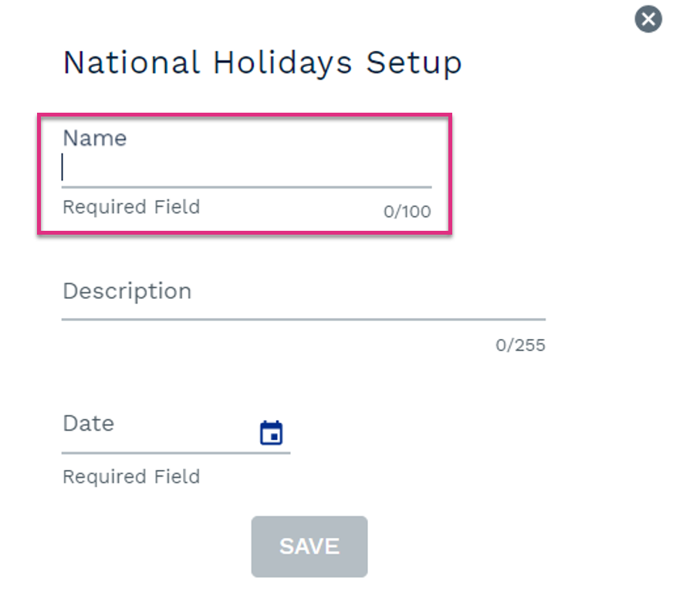Image resolution: width=676 pixels, height=616 pixels.
Task: Click the underline below Description
Action: click(x=303, y=320)
